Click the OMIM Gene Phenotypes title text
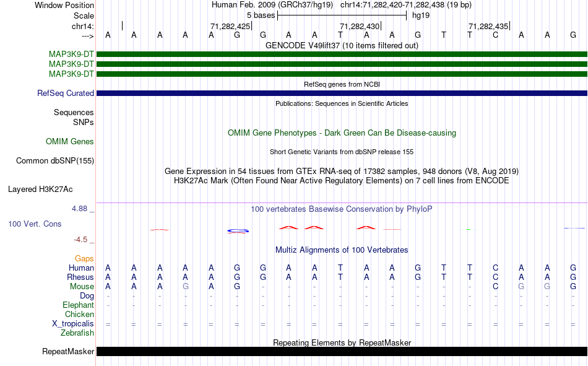588x366 pixels. pos(342,133)
